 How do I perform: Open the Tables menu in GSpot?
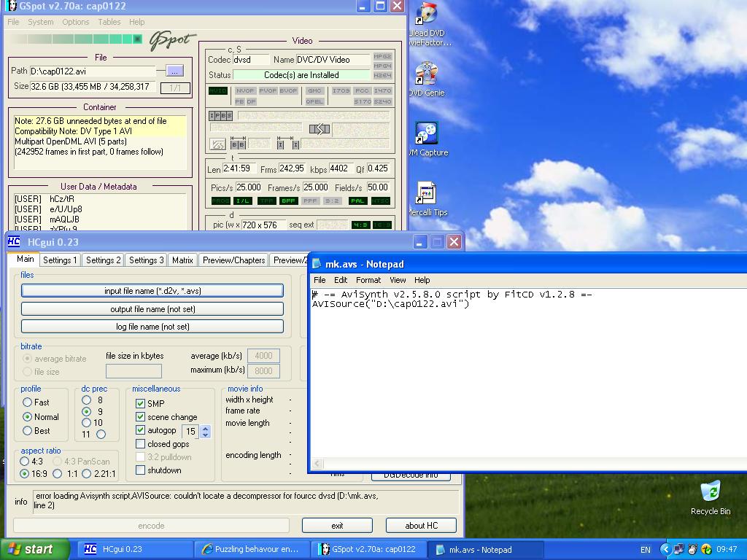click(x=109, y=22)
